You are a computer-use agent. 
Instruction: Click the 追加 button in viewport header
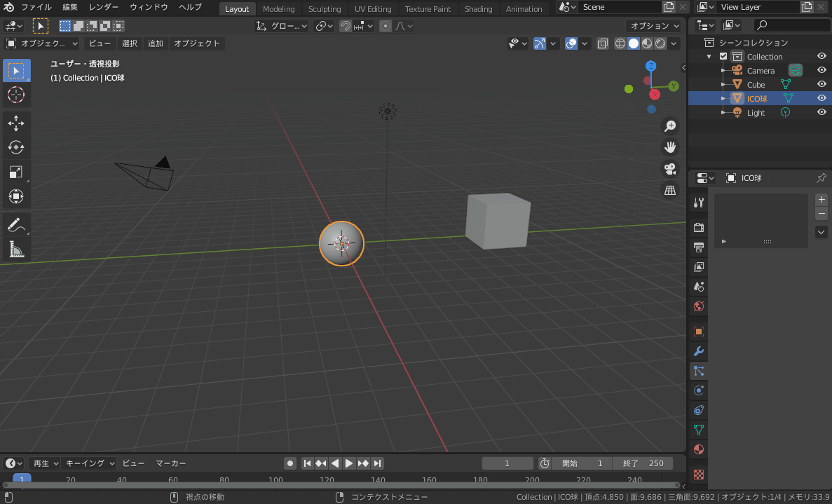[x=155, y=43]
